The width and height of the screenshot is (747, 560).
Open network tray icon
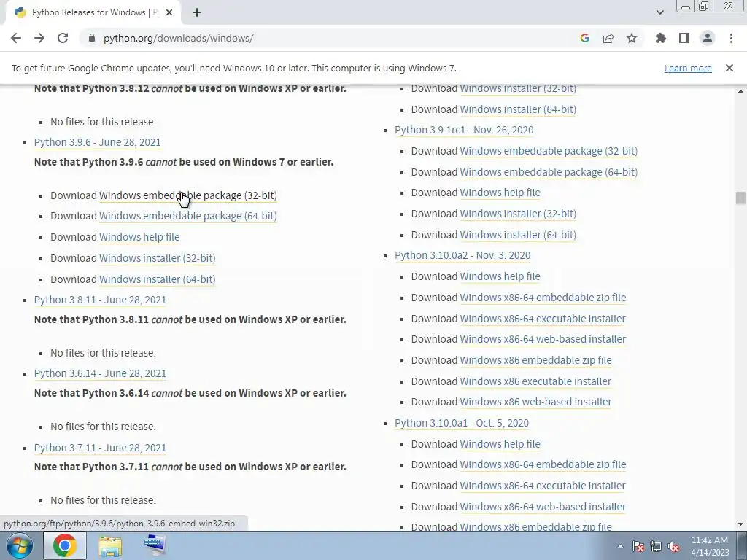point(656,546)
